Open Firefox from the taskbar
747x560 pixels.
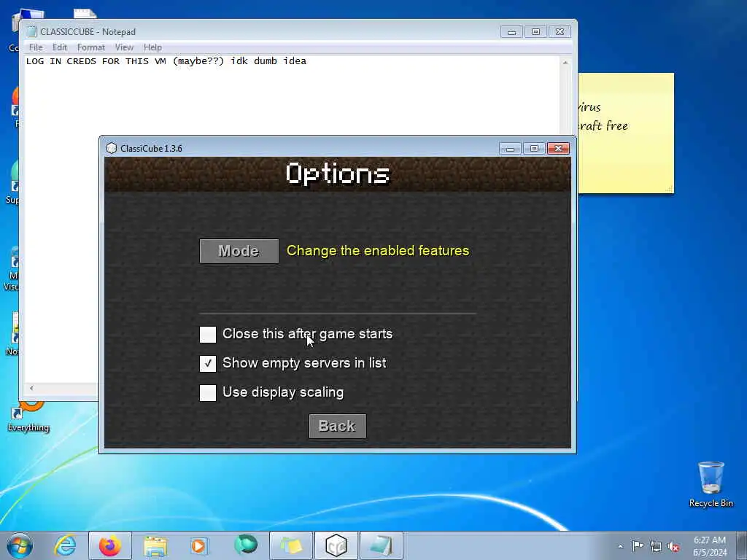109,545
